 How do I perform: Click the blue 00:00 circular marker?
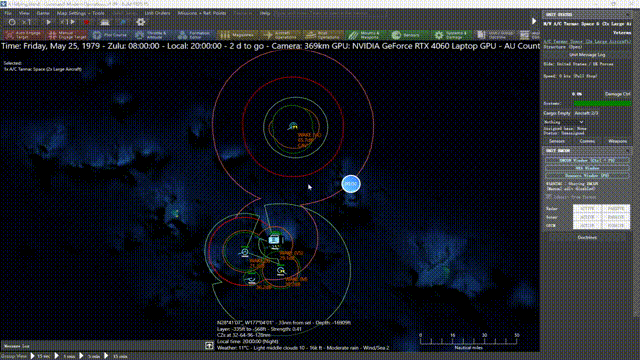click(351, 184)
